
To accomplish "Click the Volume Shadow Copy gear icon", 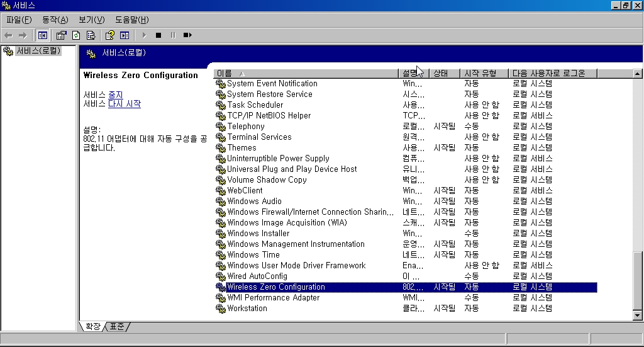I will [x=221, y=179].
